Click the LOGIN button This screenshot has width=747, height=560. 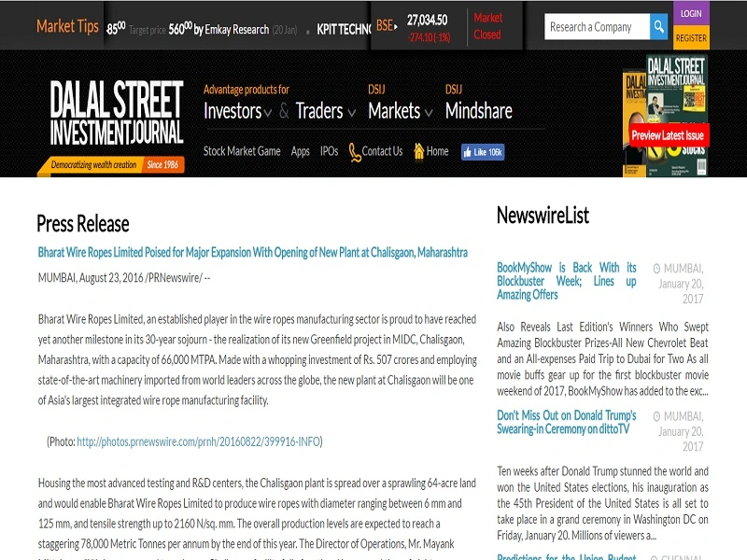(x=691, y=14)
